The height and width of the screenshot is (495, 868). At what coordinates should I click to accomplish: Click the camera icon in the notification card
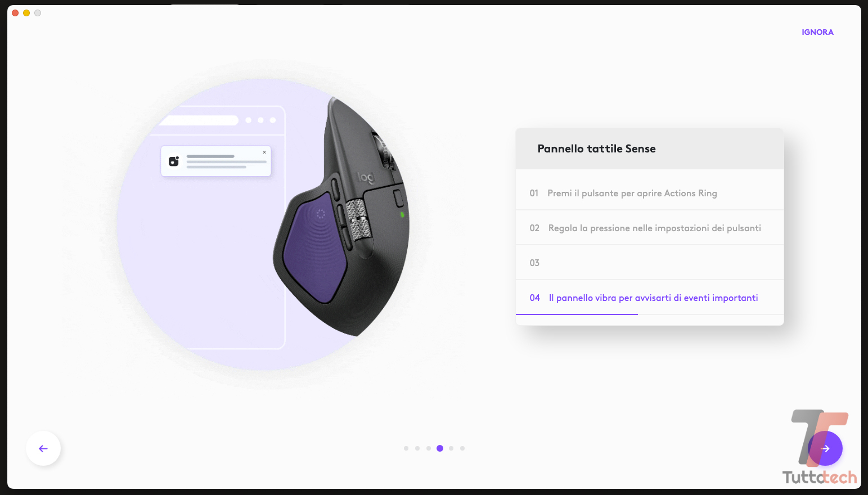(174, 161)
